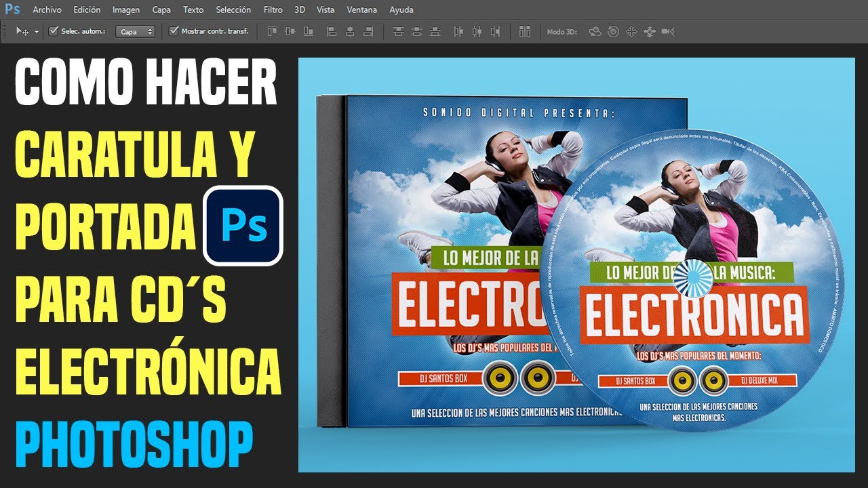Screen dimensions: 868x488
Task: Click Align left edges icon
Action: [x=332, y=31]
